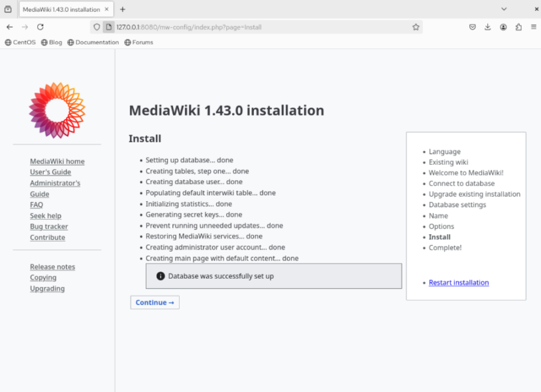Save the page to Pocket
This screenshot has width=541, height=392.
(473, 26)
